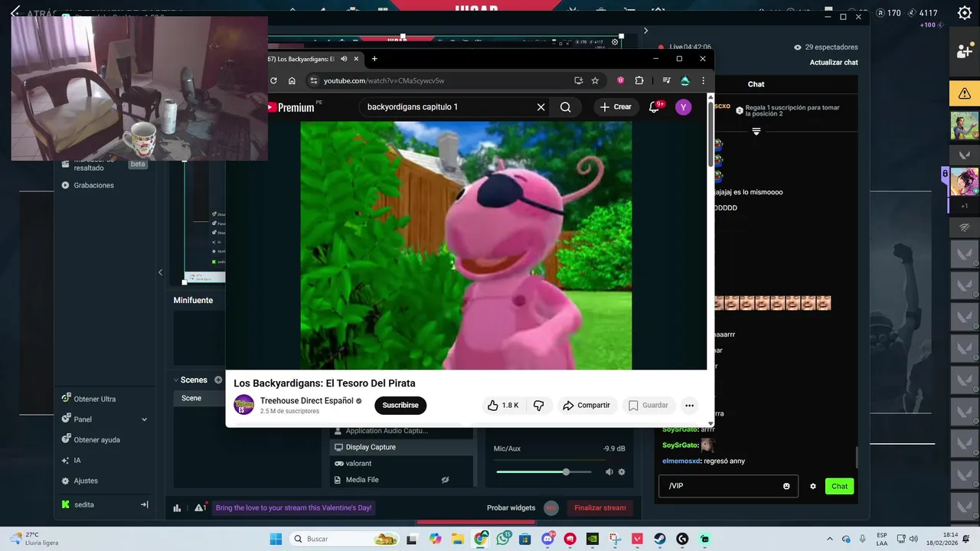
Task: Open the purple shield extension icon
Action: pos(620,80)
